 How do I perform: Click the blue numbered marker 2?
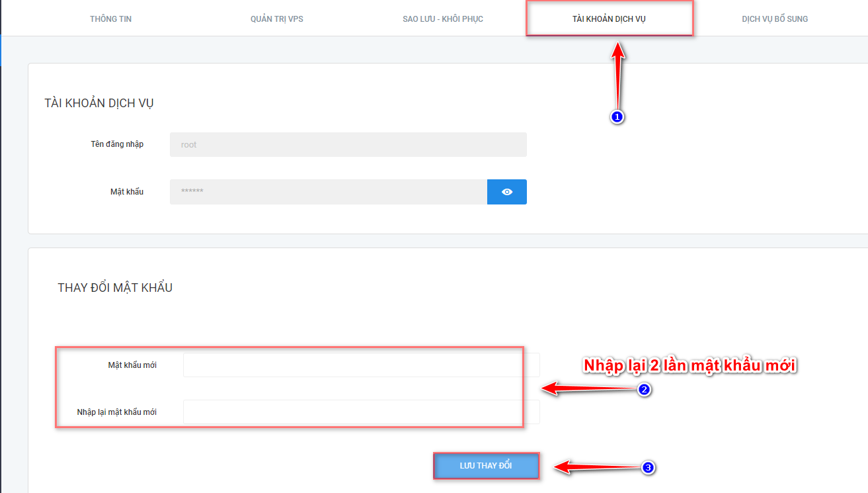(x=645, y=390)
